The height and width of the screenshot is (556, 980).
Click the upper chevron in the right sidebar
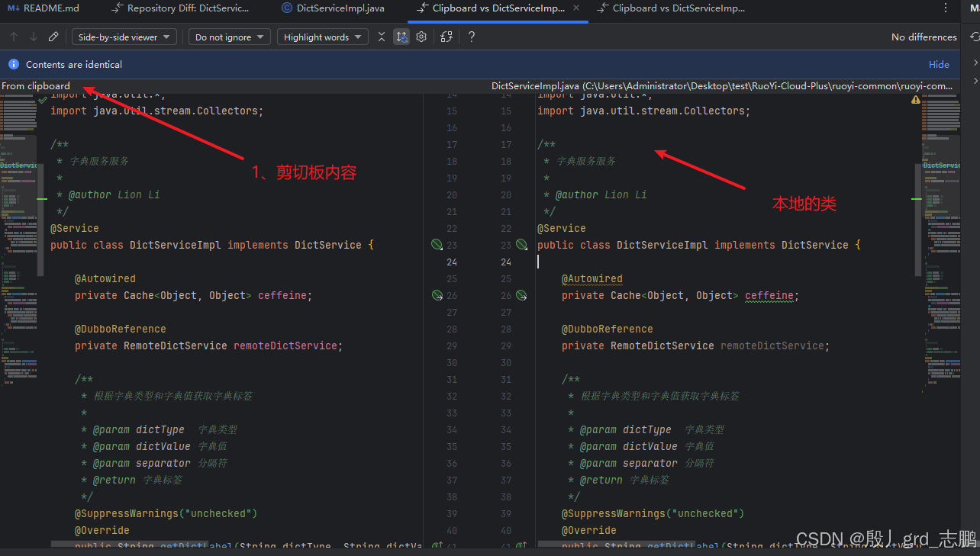tap(975, 63)
